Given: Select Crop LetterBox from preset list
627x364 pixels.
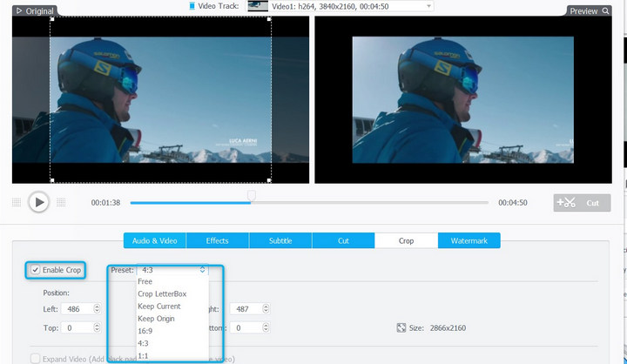Looking at the screenshot, I should click(162, 293).
